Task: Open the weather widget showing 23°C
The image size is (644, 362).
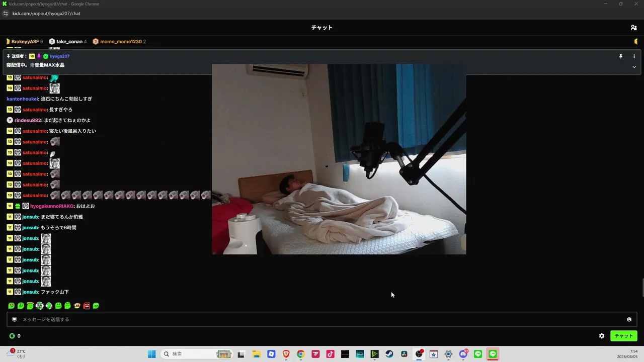Action: click(16, 354)
